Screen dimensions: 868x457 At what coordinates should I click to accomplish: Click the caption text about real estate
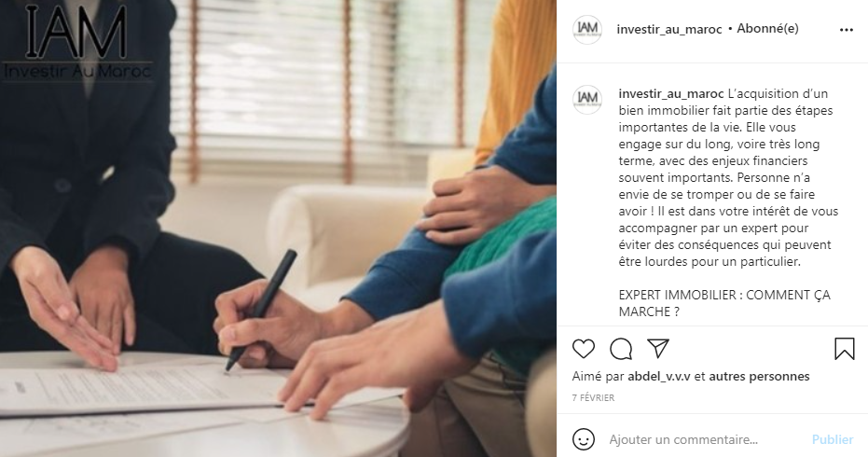pyautogui.click(x=727, y=177)
